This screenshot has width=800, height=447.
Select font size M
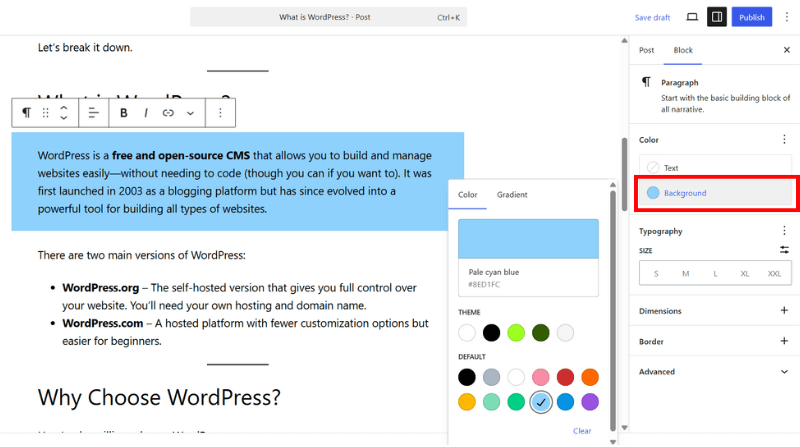(x=686, y=274)
